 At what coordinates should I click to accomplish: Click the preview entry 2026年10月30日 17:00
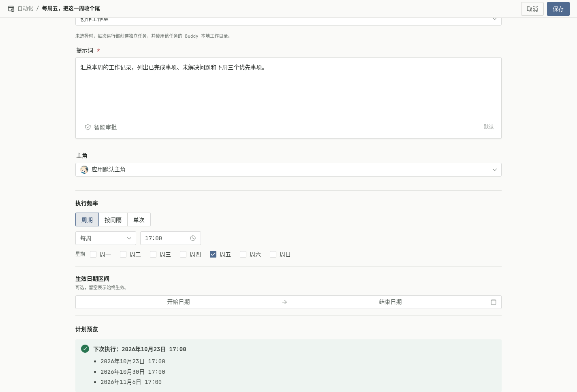132,372
